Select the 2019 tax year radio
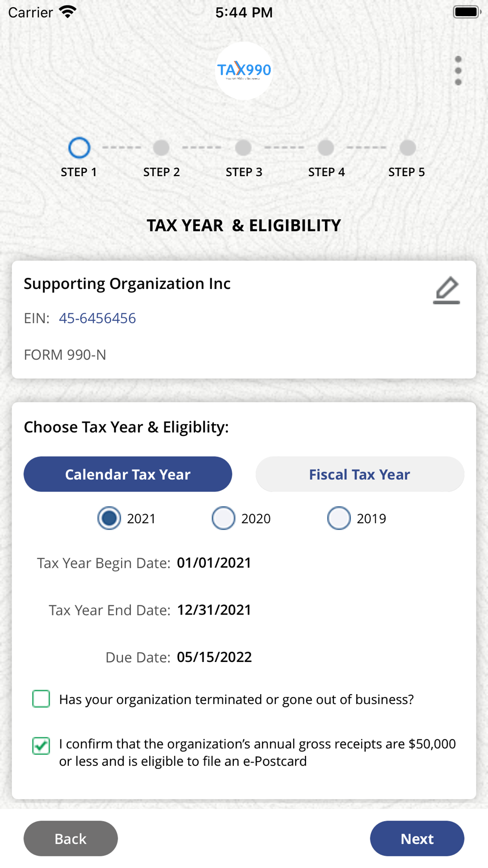The width and height of the screenshot is (488, 868). pos(339,518)
